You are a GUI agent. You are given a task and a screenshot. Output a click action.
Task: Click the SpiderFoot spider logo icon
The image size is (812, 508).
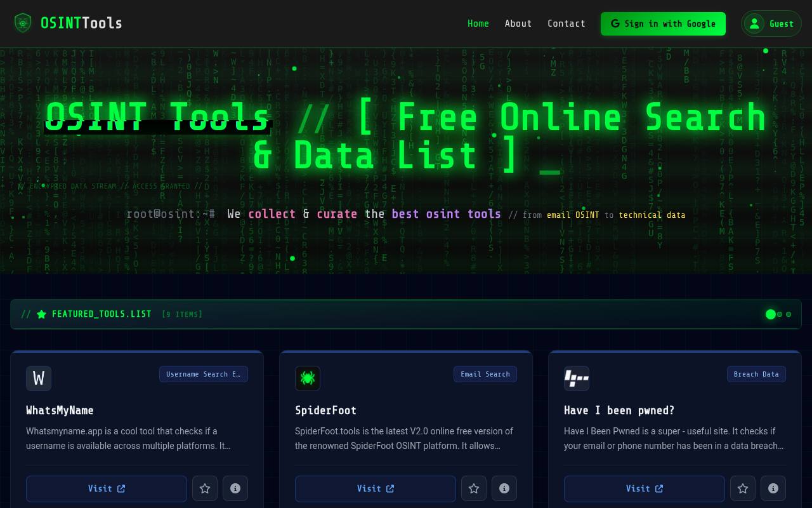click(x=308, y=378)
